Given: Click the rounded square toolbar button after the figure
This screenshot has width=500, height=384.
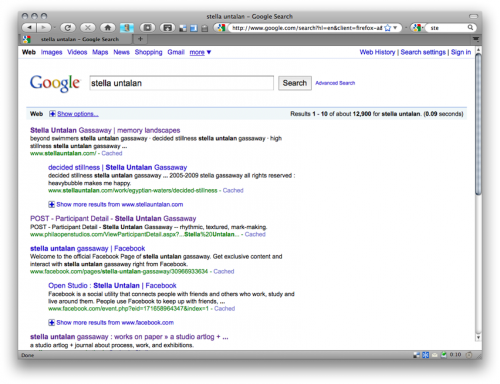Looking at the screenshot, I should pos(147,28).
